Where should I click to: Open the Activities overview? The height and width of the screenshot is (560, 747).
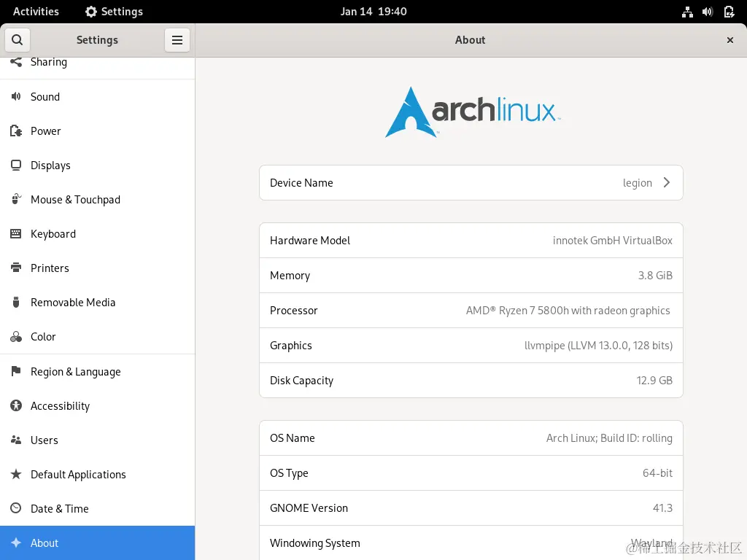36,11
